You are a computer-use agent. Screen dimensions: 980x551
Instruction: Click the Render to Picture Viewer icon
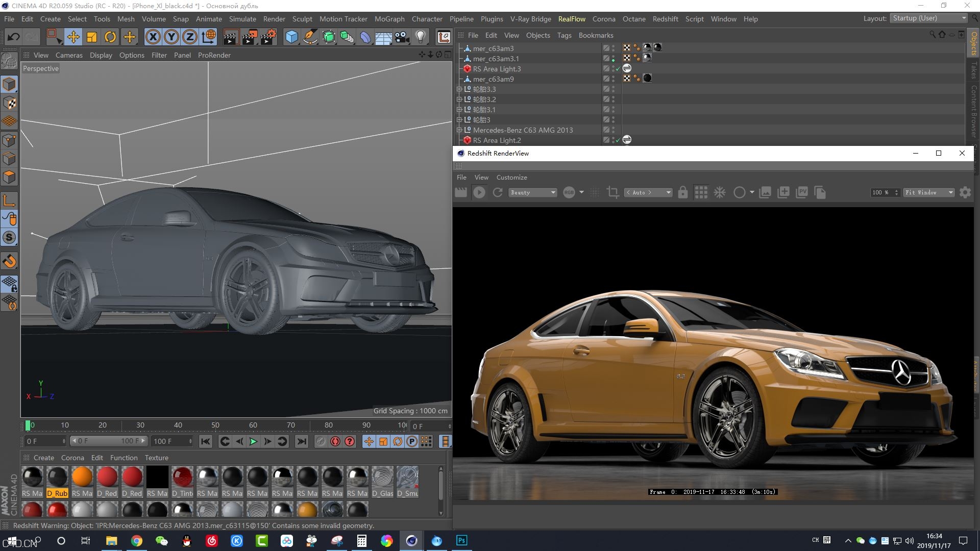click(x=250, y=37)
